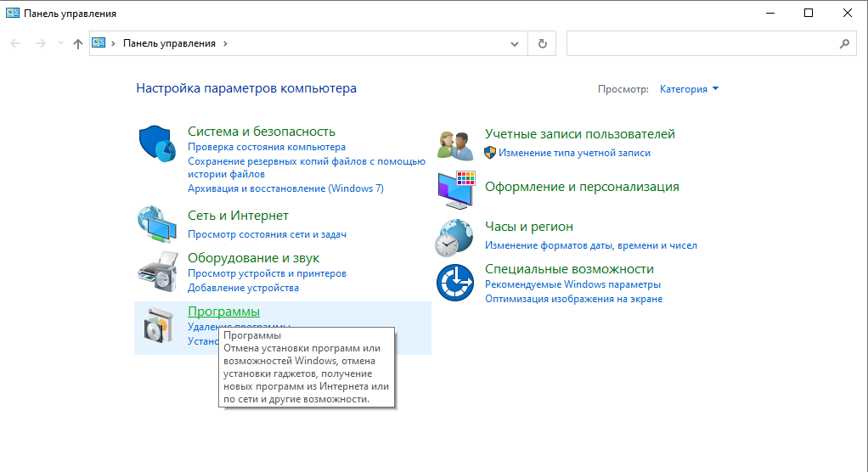Click the magnifier search icon

tap(844, 43)
